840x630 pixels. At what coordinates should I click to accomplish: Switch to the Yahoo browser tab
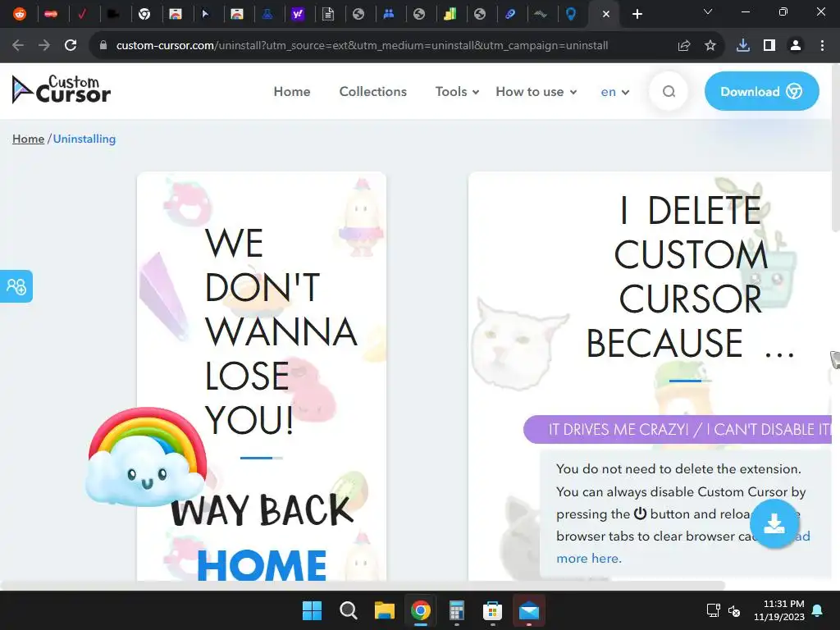[297, 14]
